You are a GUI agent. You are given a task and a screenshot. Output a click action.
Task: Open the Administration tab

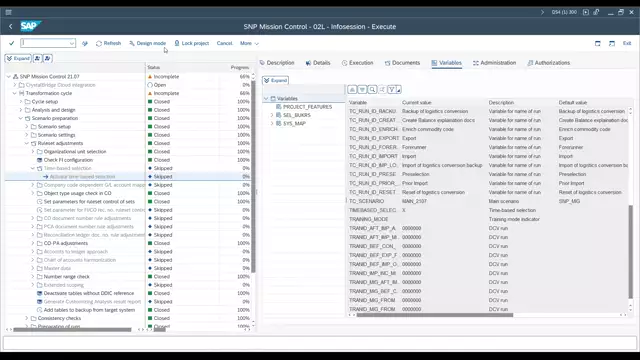pos(494,63)
